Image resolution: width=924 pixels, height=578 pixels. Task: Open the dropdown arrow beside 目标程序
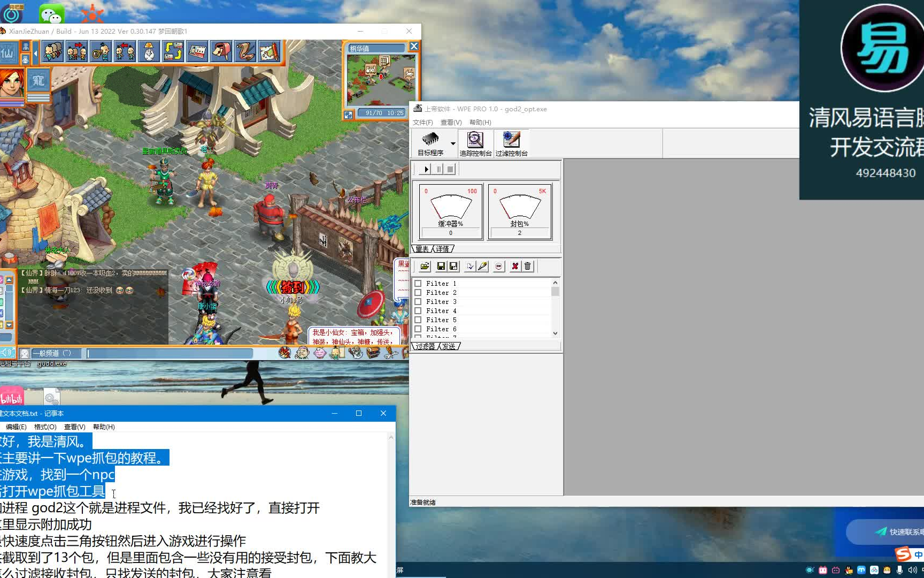453,143
